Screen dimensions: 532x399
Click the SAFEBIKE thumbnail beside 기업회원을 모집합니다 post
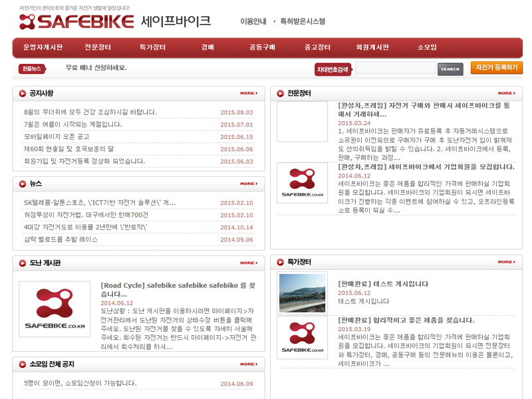coord(303,183)
